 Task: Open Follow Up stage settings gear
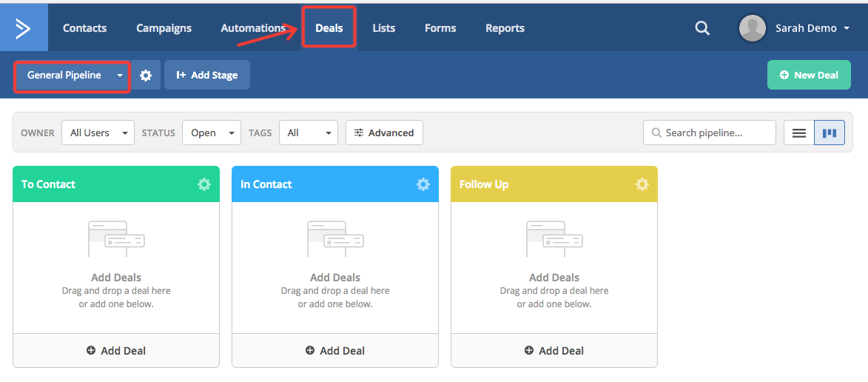(642, 184)
